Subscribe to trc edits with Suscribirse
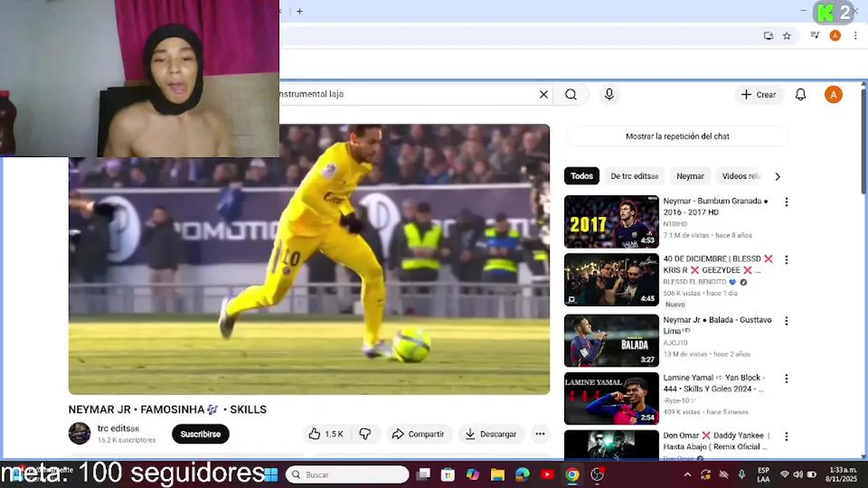868x488 pixels. [x=201, y=434]
